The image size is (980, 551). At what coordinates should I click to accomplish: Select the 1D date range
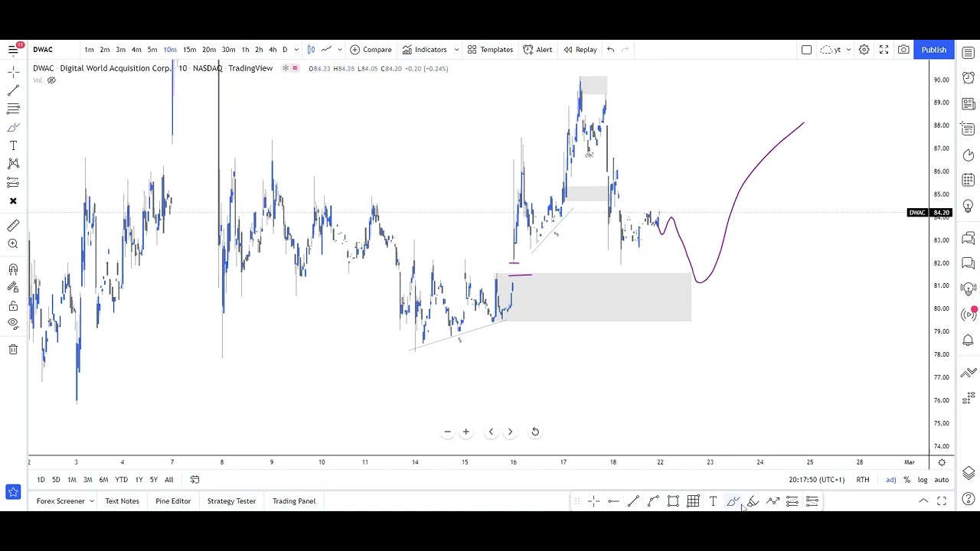[x=41, y=480]
